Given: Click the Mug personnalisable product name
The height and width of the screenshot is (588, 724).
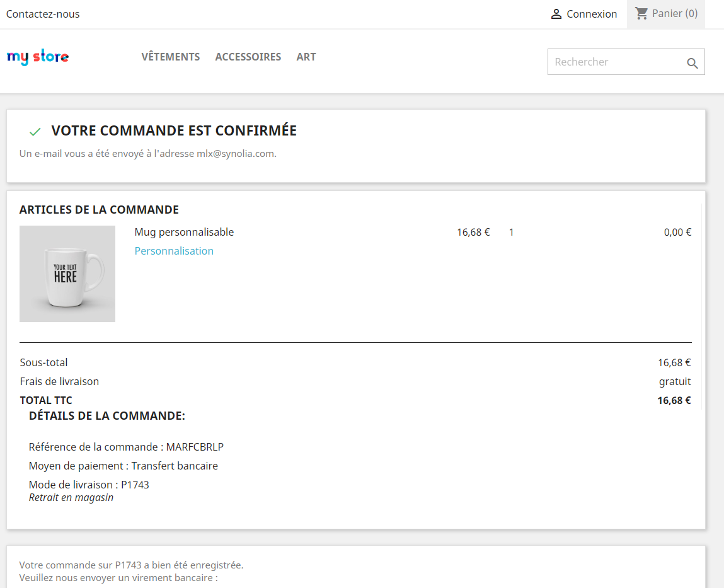Looking at the screenshot, I should [x=184, y=232].
